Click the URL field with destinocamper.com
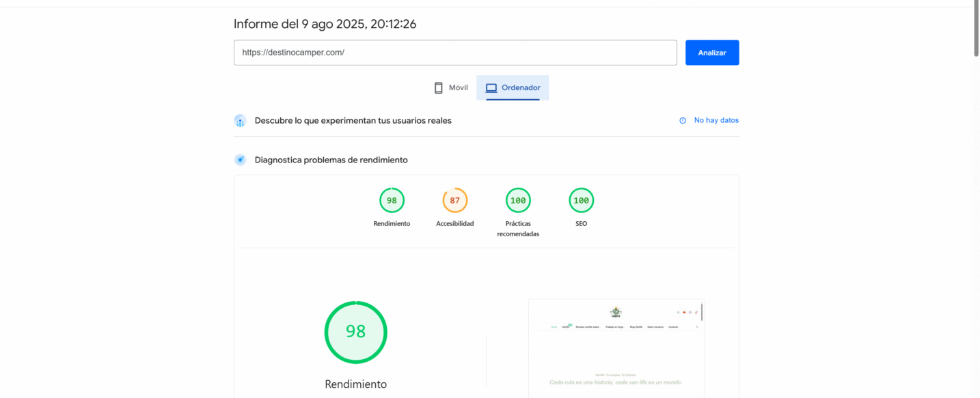This screenshot has height=398, width=980. (x=455, y=53)
